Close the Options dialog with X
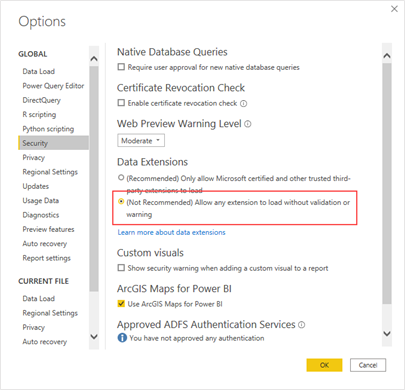The height and width of the screenshot is (390, 405). click(x=394, y=9)
